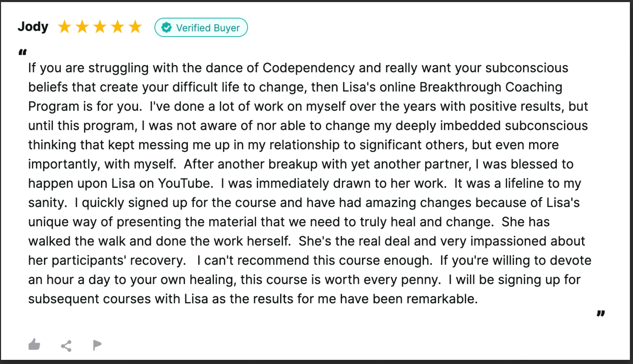The height and width of the screenshot is (364, 633).
Task: Click the fifth gold rating star
Action: tap(135, 27)
